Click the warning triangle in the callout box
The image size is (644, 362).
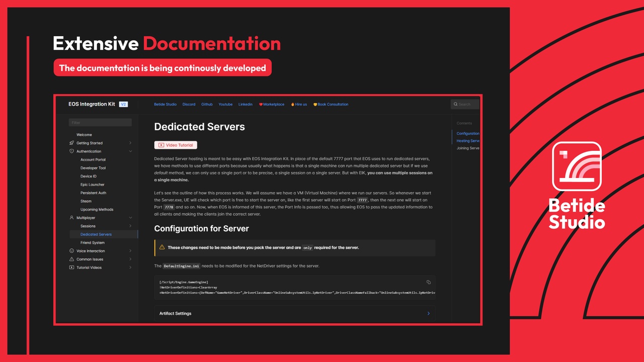(x=162, y=247)
